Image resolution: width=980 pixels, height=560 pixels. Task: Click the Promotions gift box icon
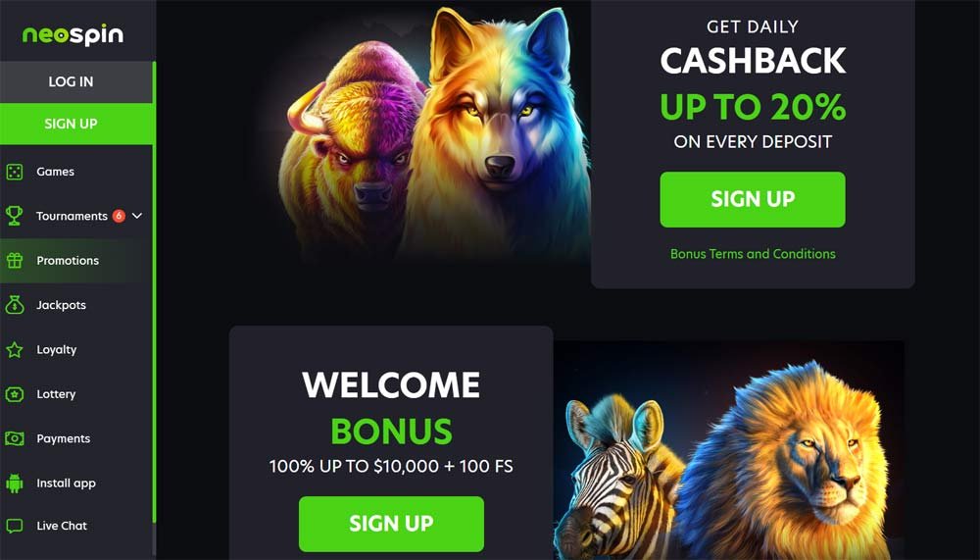point(15,260)
